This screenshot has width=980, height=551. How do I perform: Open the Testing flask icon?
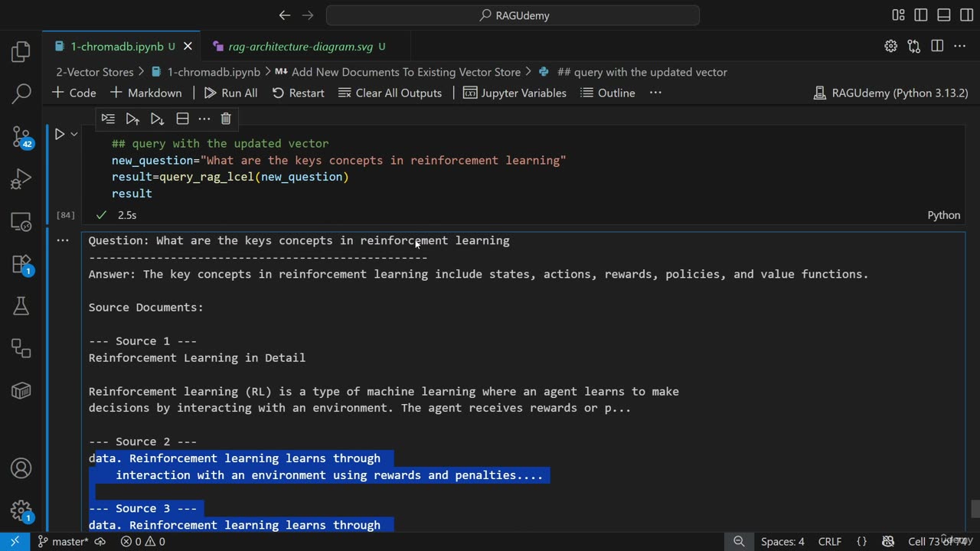[x=21, y=306]
